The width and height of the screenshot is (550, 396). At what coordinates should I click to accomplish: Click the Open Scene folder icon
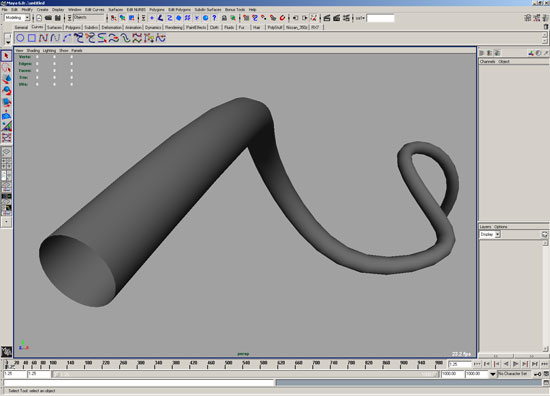pyautogui.click(x=48, y=18)
